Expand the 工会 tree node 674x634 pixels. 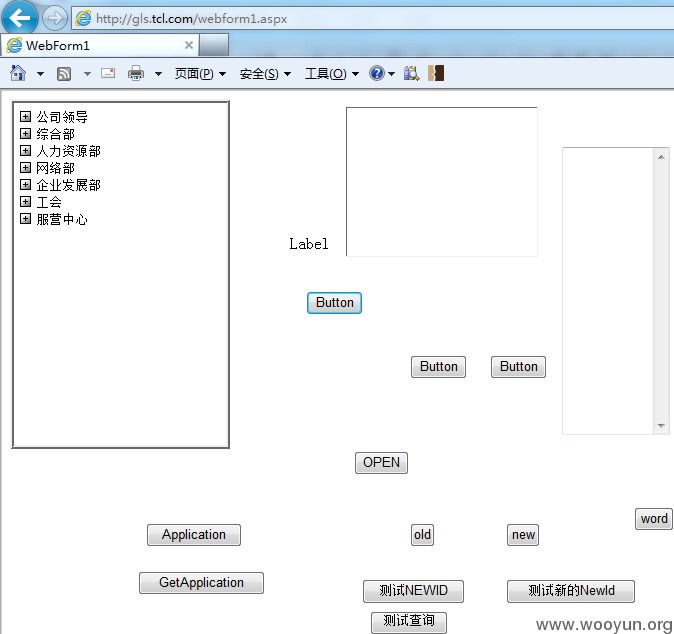[25, 201]
